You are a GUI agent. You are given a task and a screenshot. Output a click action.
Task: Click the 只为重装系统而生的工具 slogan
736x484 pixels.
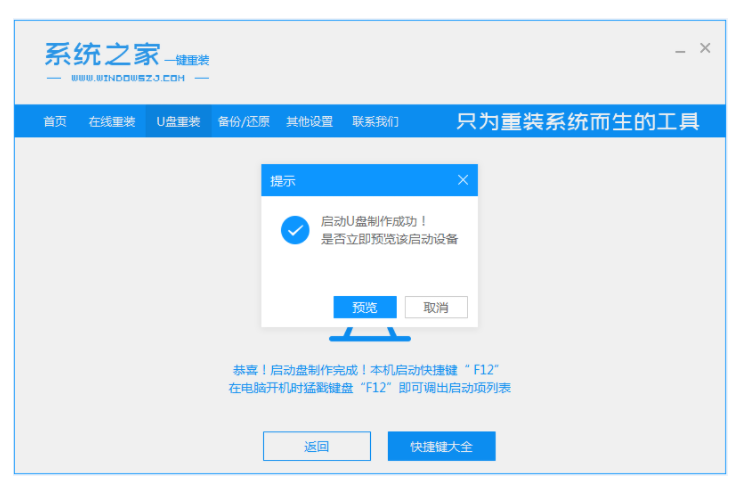coord(578,122)
